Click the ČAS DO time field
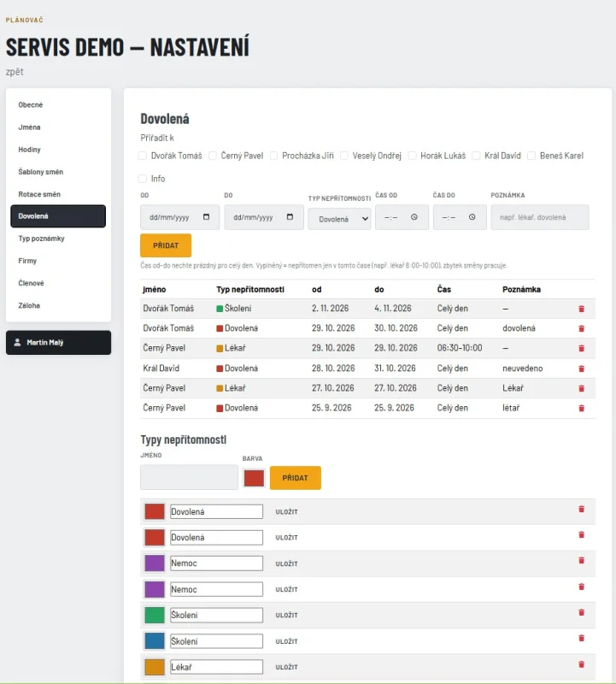Screen dimensions: 616x684 460,217
